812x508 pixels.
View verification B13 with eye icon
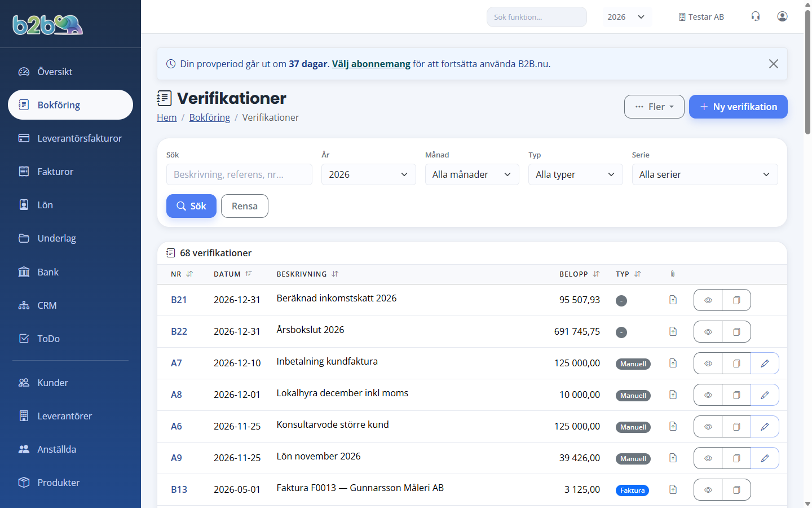[708, 490]
